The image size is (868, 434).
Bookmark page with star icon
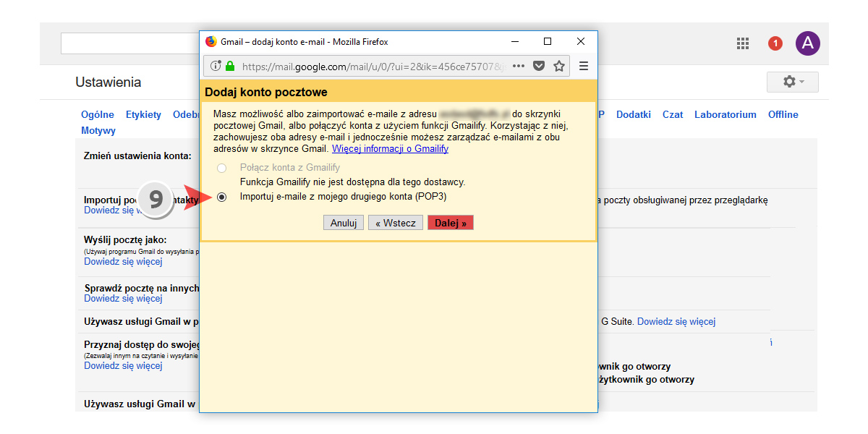558,66
